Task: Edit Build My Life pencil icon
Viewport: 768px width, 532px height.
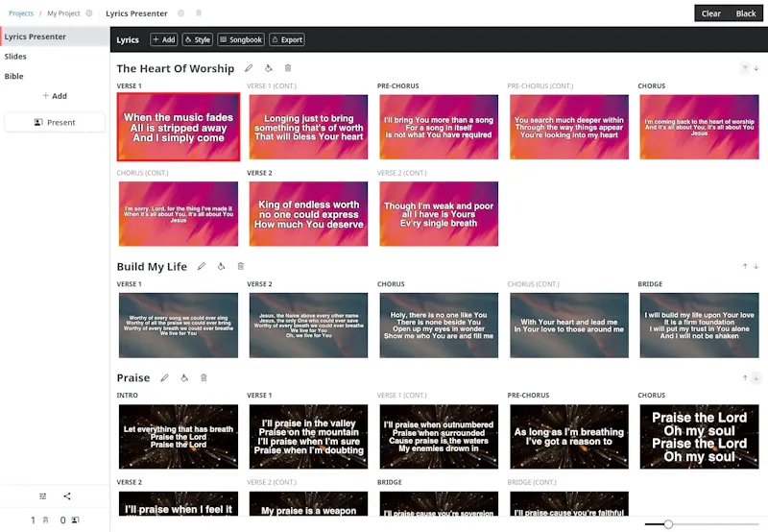Action: [202, 266]
